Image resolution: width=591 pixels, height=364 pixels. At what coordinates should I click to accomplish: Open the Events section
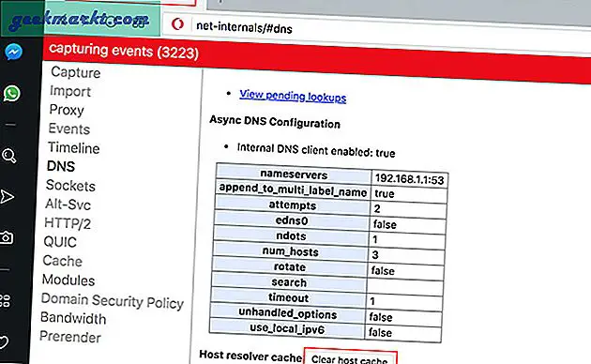69,129
